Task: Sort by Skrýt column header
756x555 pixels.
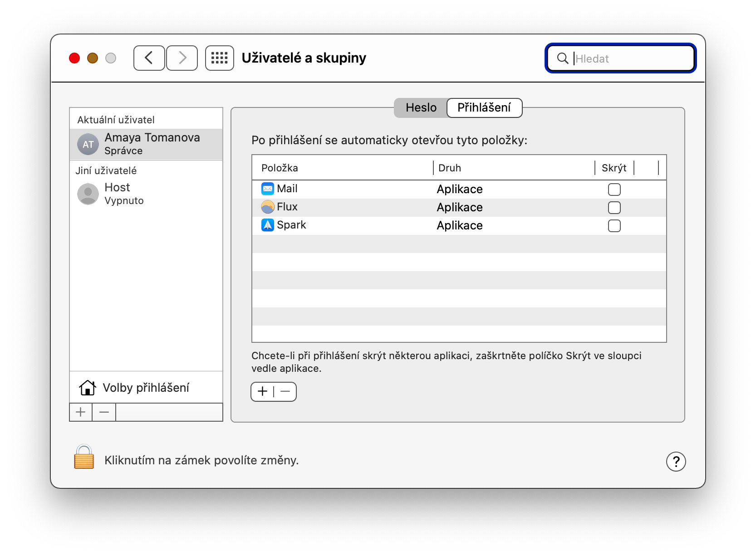Action: pos(614,168)
